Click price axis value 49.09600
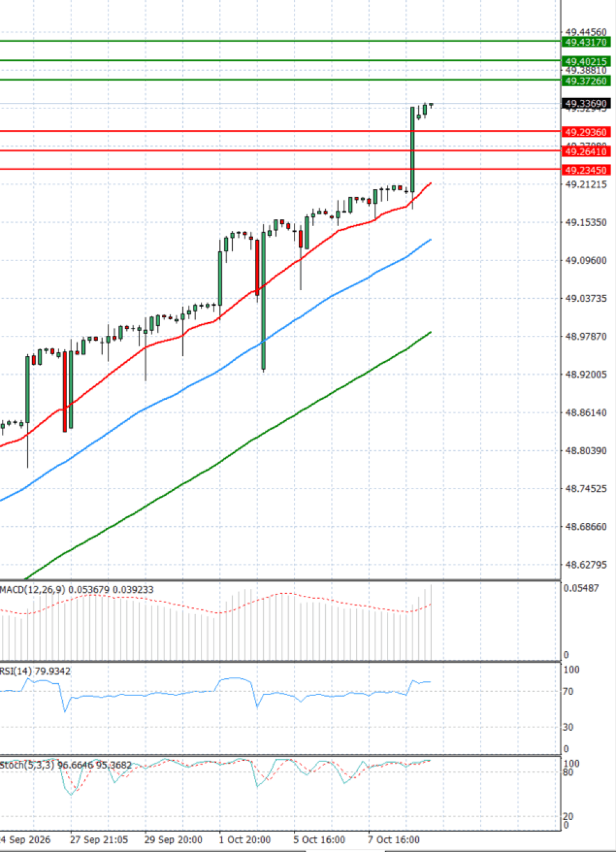The height and width of the screenshot is (852, 616). 586,261
